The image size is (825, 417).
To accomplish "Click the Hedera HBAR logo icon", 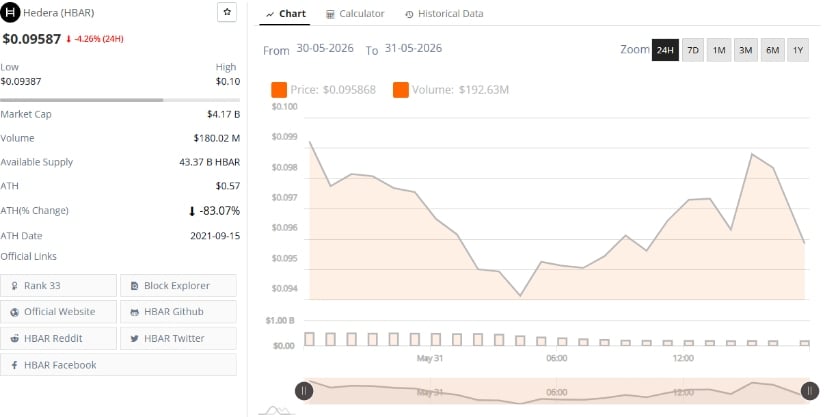I will tap(10, 12).
